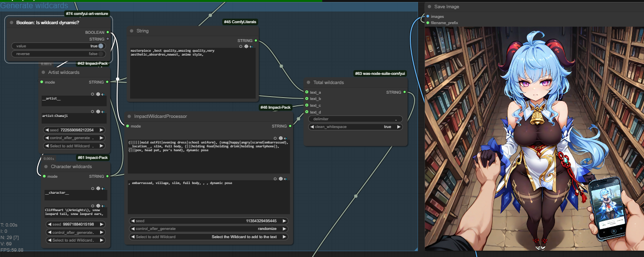Image resolution: width=644 pixels, height=257 pixels.
Task: Click the #46 Impact-Pack badge
Action: [x=275, y=107]
